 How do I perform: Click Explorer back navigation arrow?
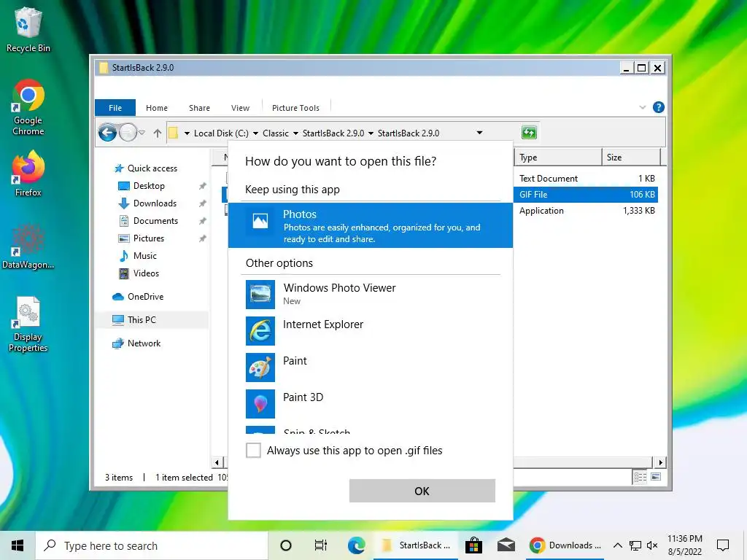point(107,133)
